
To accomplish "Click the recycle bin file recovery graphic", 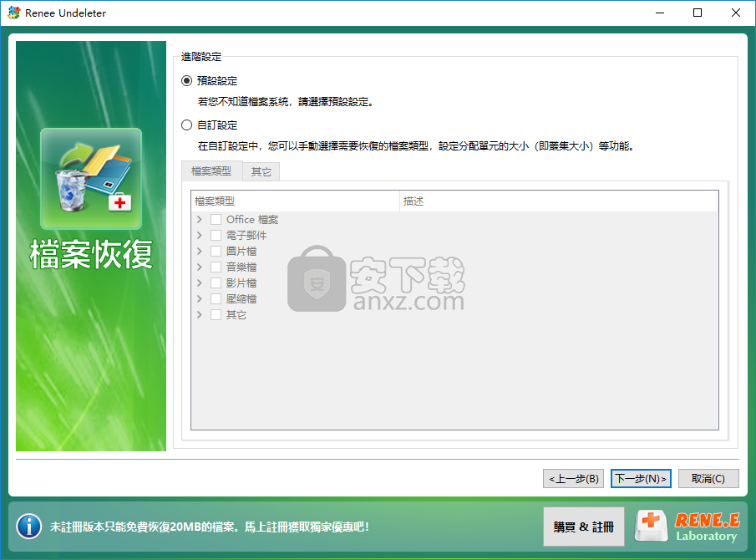I will tap(91, 179).
